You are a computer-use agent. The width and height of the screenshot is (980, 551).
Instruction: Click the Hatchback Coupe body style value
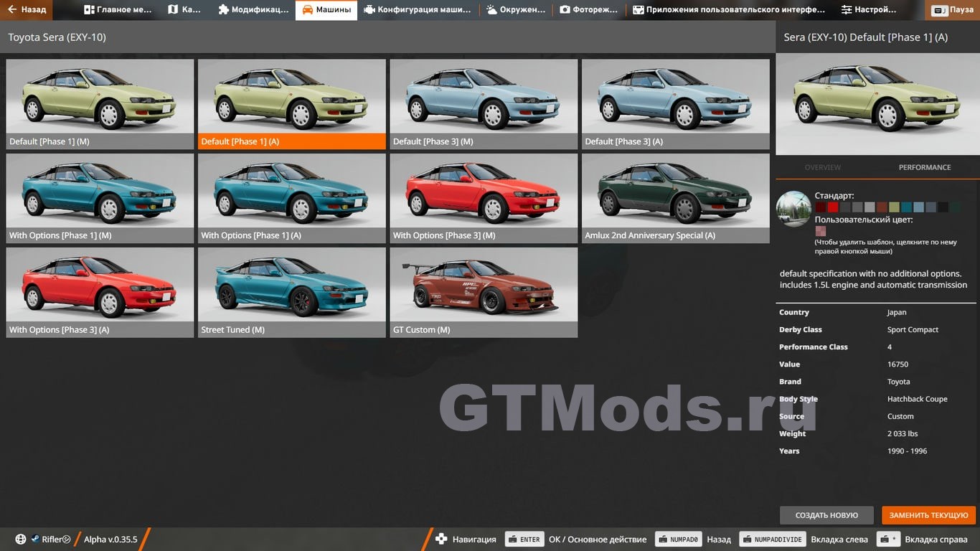click(917, 399)
